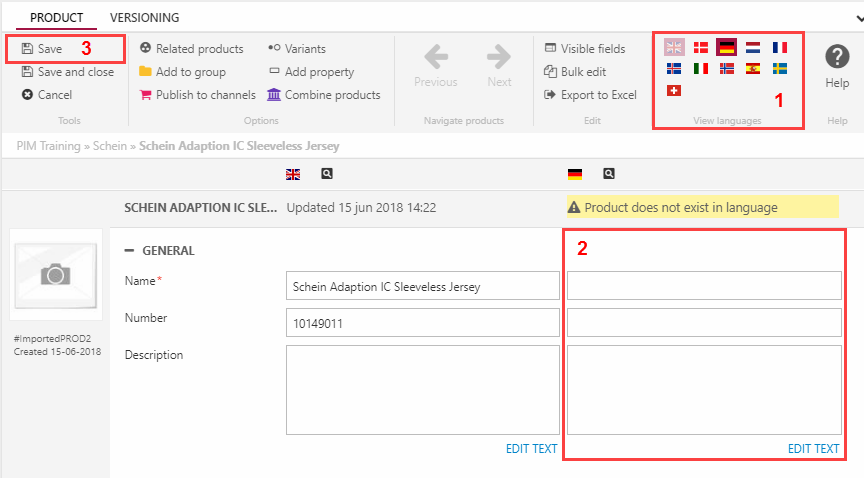
Task: Toggle the Swedish flag in View languages
Action: [780, 68]
